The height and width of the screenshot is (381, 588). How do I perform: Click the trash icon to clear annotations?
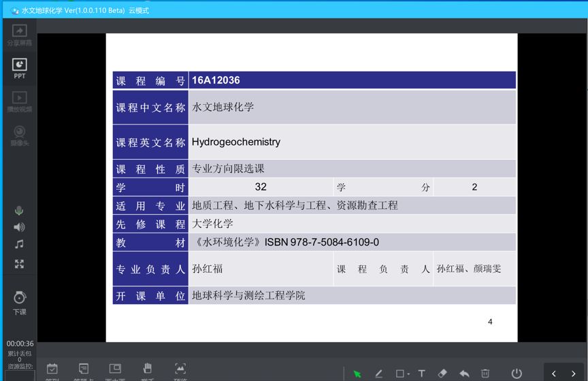tap(485, 374)
